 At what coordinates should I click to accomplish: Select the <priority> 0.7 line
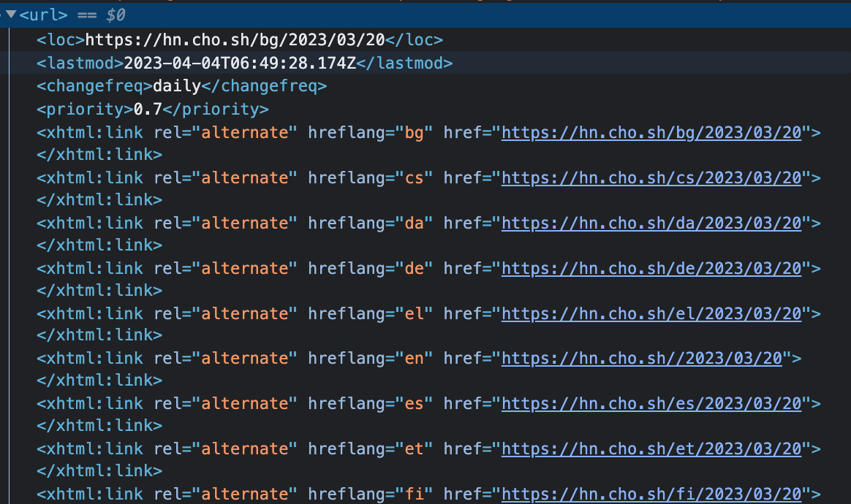click(x=152, y=110)
